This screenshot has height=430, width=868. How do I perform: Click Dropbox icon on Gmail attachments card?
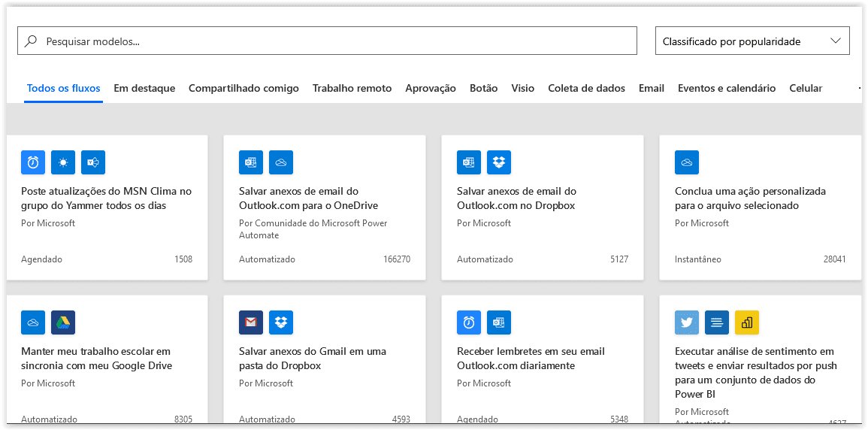pyautogui.click(x=281, y=322)
